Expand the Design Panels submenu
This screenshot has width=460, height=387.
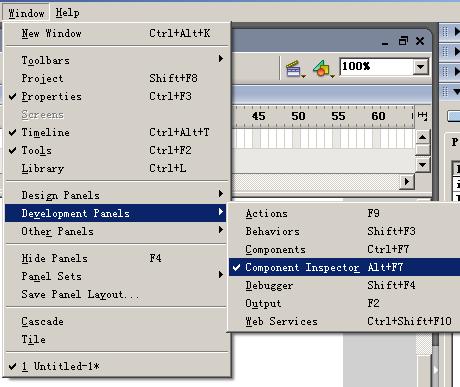117,195
